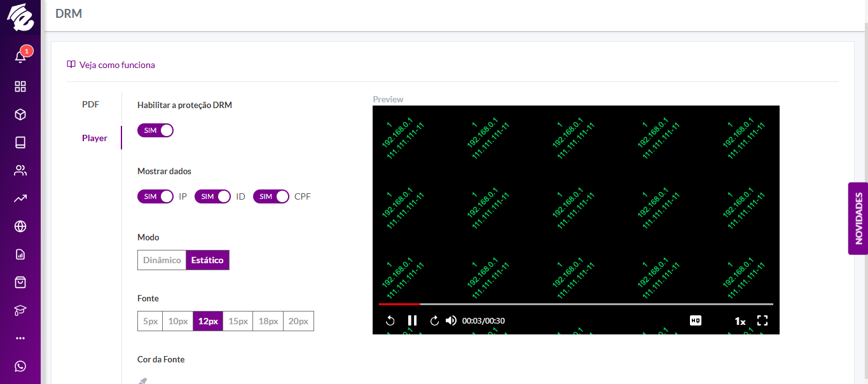Rewind the preview video

pos(390,320)
